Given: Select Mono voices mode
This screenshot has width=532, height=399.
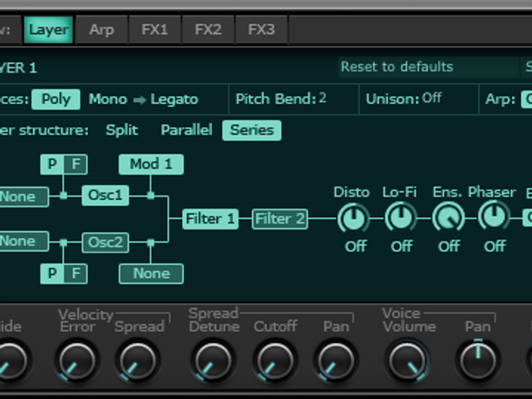Looking at the screenshot, I should 107,99.
